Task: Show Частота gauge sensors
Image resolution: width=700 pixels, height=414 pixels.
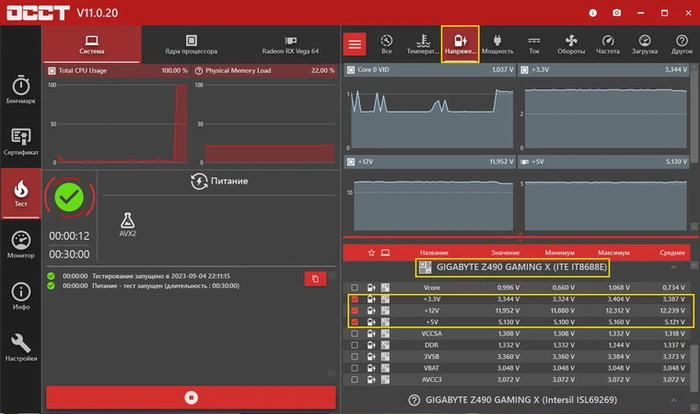Action: click(x=608, y=43)
